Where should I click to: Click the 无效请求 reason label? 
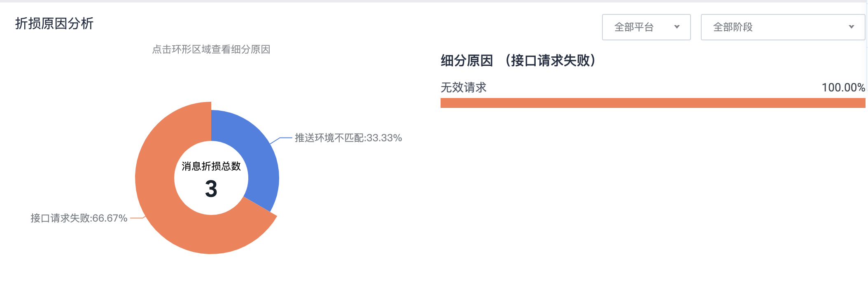point(464,87)
